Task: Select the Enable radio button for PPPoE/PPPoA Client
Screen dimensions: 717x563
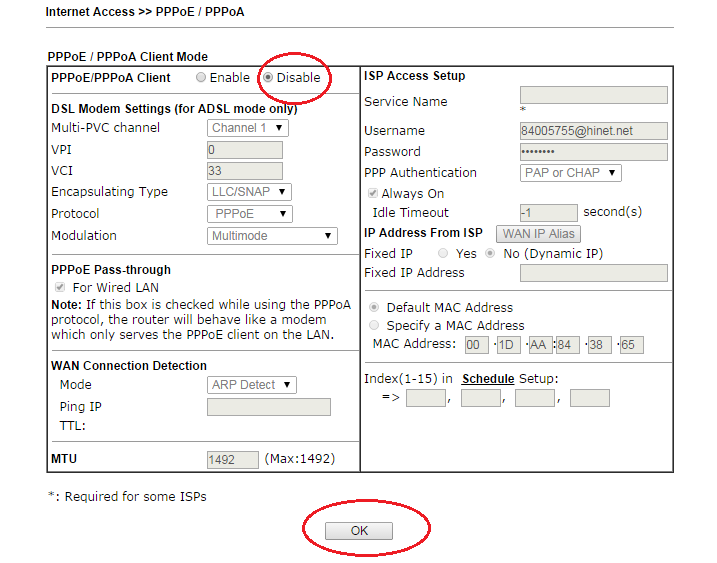Action: point(202,78)
